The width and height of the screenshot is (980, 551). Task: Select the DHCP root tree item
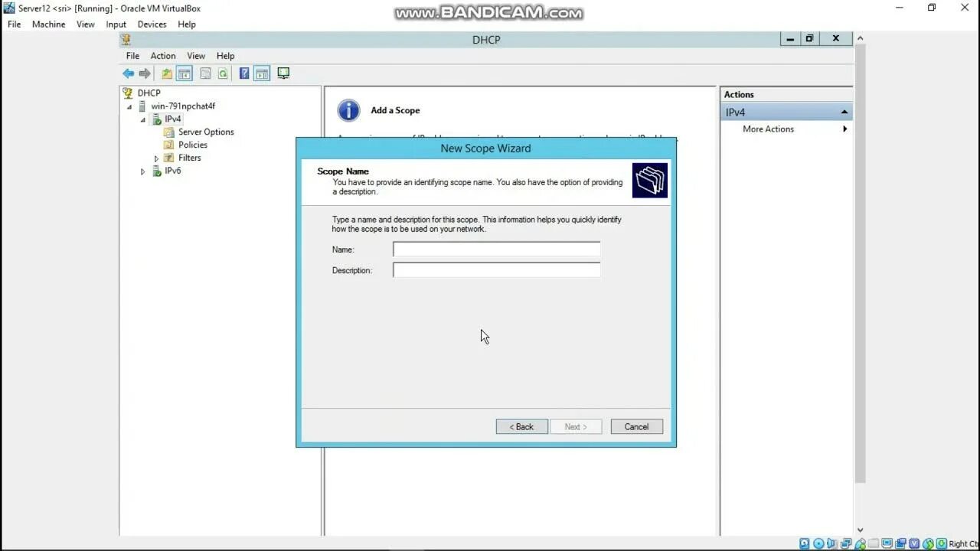(149, 93)
